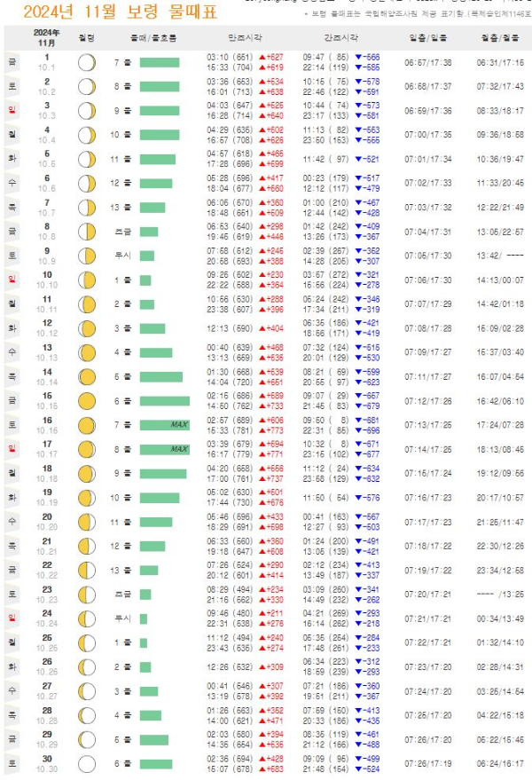This screenshot has width=532, height=780.
Task: Click the tide phase '조금' in November 23 row
Action: click(123, 594)
